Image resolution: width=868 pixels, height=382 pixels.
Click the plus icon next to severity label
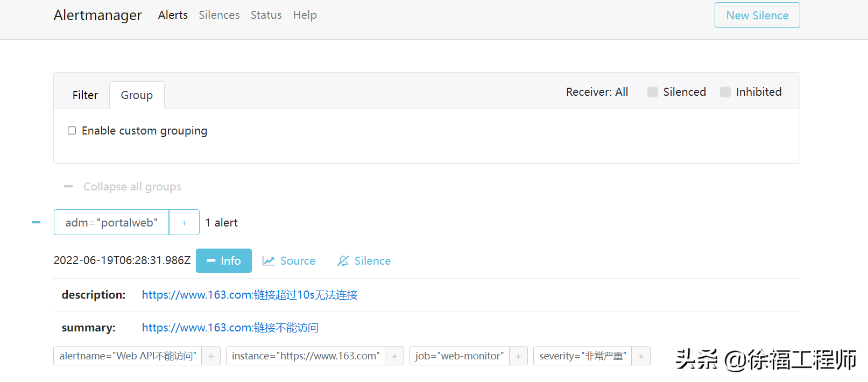click(641, 356)
